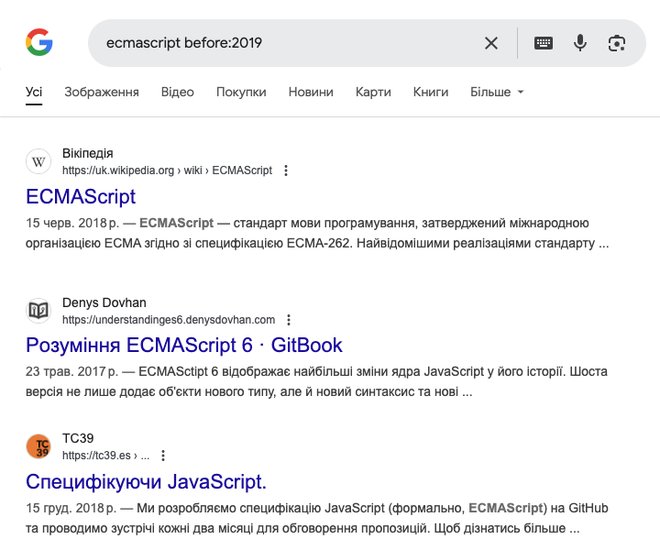
Task: Select the date 23 трав. 2017 р. in the snippet
Action: [72, 372]
